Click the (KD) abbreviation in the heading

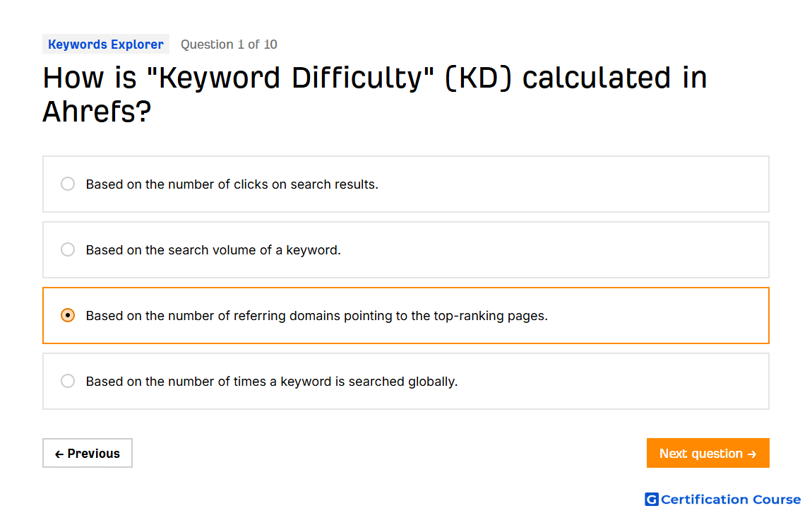pyautogui.click(x=479, y=78)
